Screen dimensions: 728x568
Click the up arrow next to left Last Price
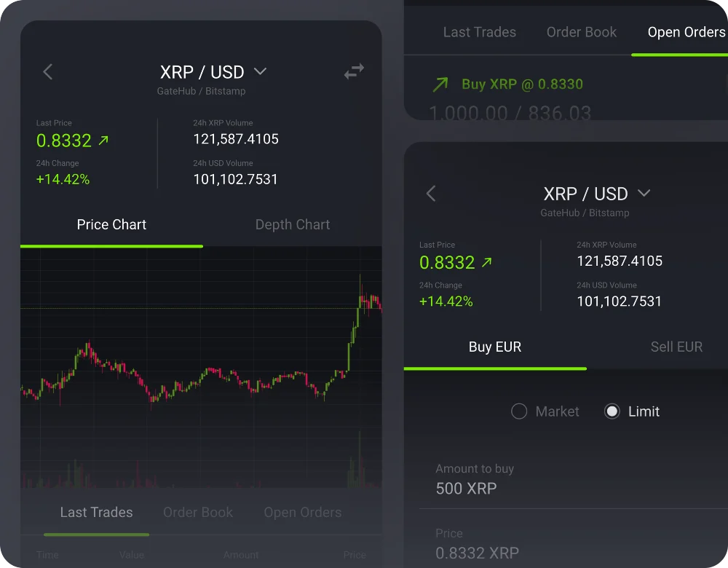tap(103, 141)
